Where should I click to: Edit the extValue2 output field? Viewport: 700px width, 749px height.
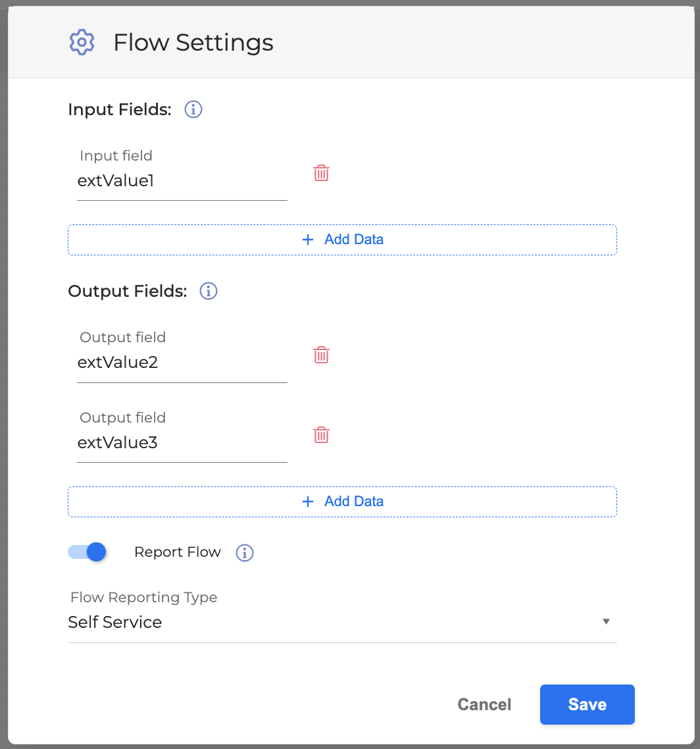pos(182,363)
